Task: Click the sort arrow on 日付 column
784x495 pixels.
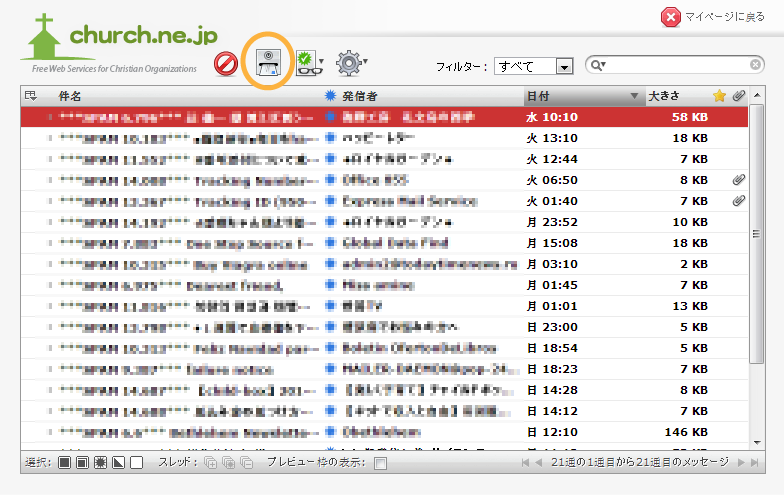Action: tap(634, 97)
